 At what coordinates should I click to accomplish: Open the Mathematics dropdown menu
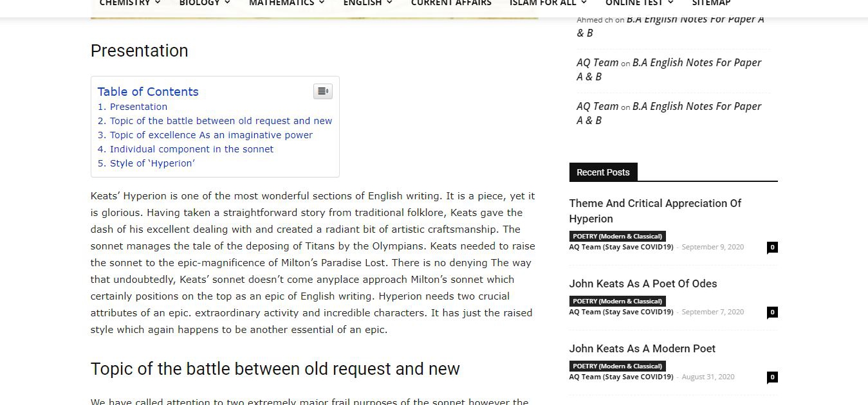coord(286,3)
